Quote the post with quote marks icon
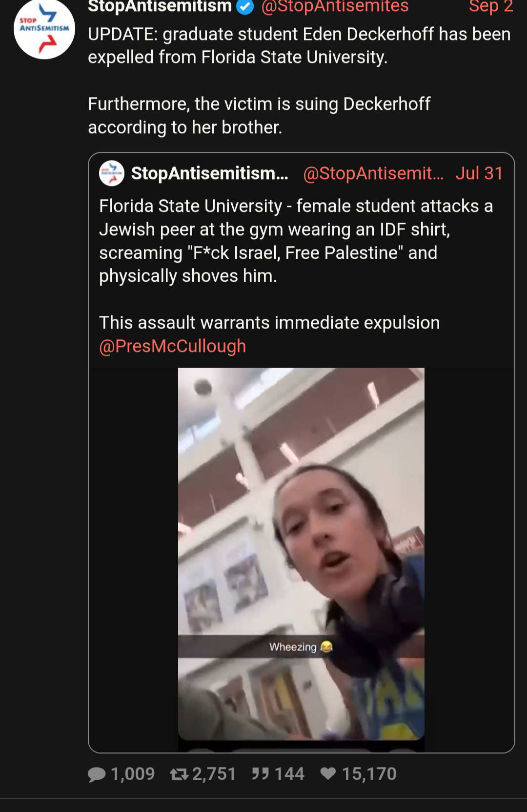This screenshot has height=812, width=527. tap(261, 773)
